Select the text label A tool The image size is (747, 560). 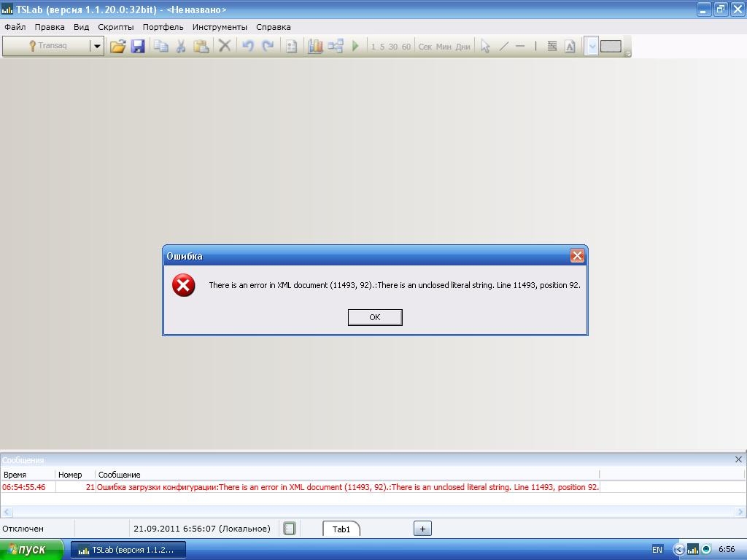[x=570, y=46]
